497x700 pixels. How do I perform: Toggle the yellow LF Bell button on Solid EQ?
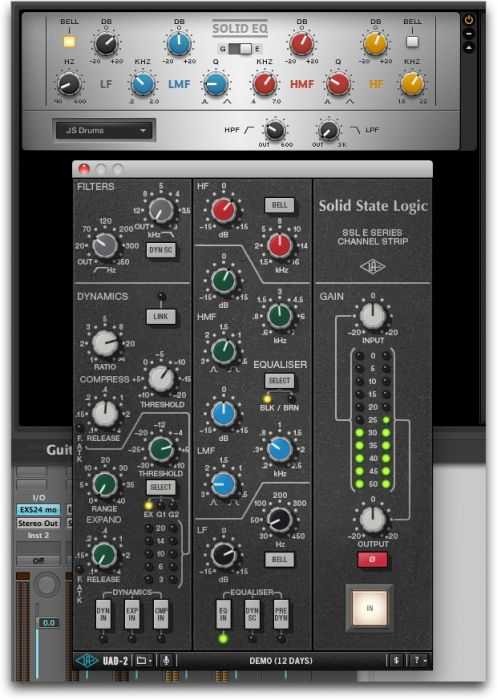[x=69, y=42]
